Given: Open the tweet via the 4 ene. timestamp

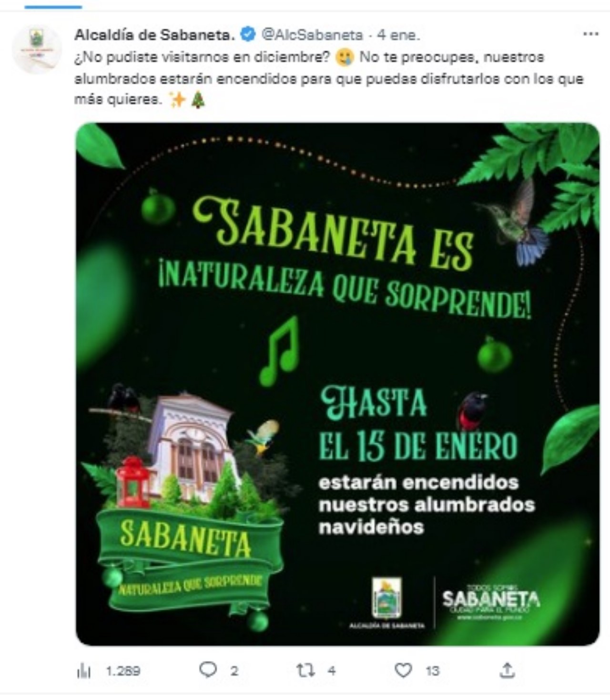Looking at the screenshot, I should [x=398, y=35].
